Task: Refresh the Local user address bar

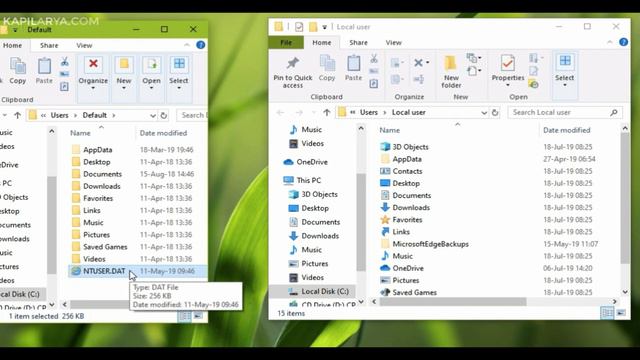Action: 495,112
